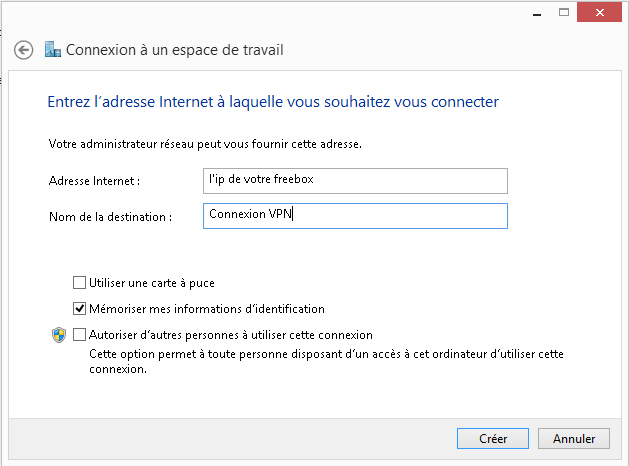This screenshot has width=629, height=466.
Task: Close the wizard with the red X
Action: tap(599, 12)
